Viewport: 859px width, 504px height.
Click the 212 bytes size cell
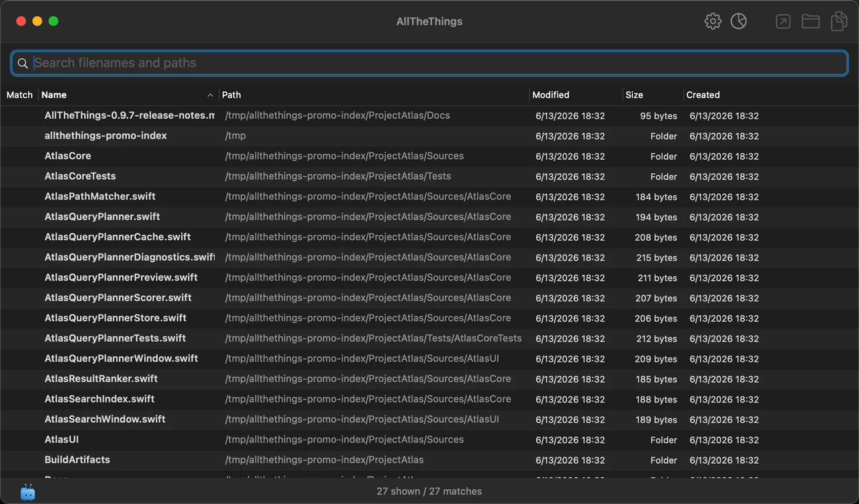[x=656, y=338]
